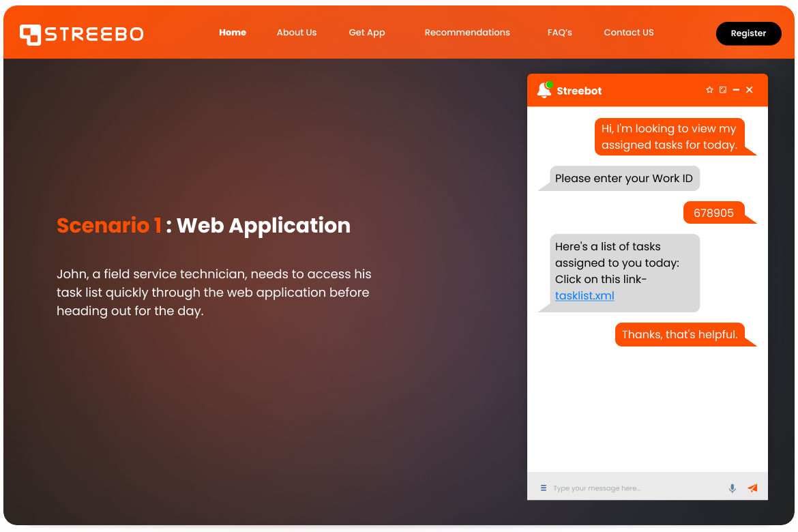This screenshot has height=532, width=798.
Task: Expand the Streebot chat window
Action: 723,89
